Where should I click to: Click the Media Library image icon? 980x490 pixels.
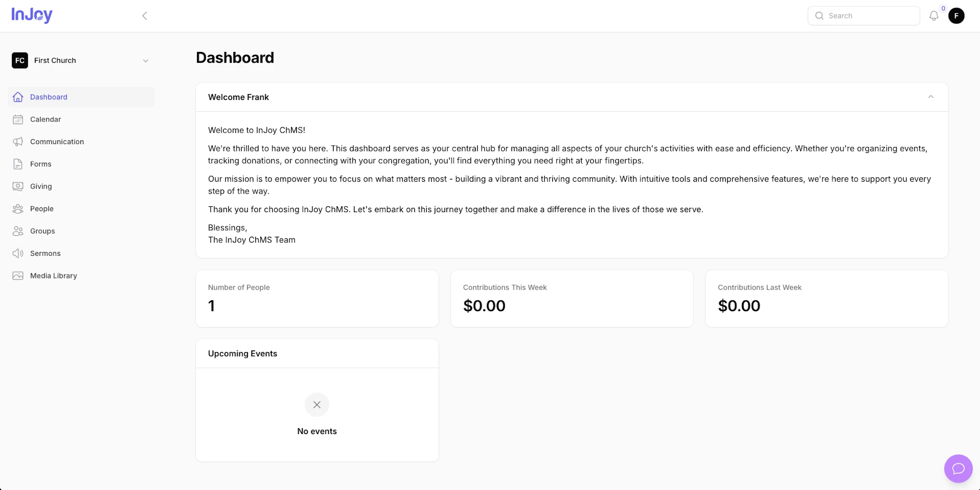point(18,276)
